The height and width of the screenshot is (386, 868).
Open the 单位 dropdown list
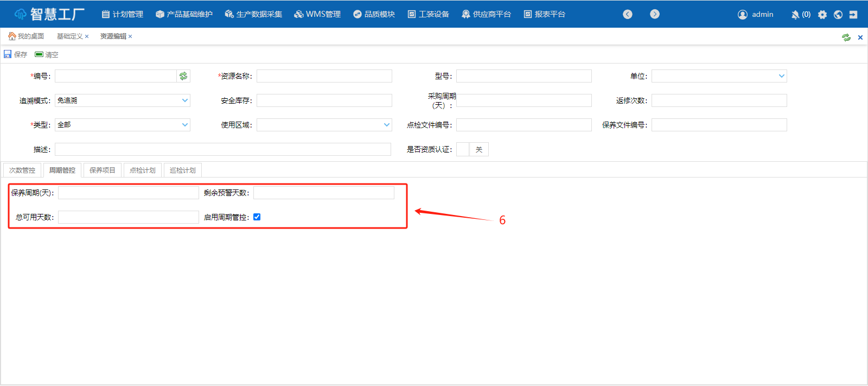click(781, 76)
